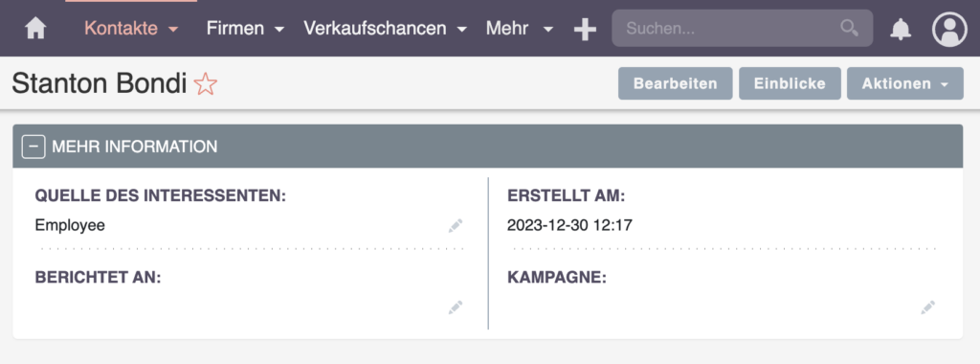Click pencil icon for Berichtet an

pos(456,307)
